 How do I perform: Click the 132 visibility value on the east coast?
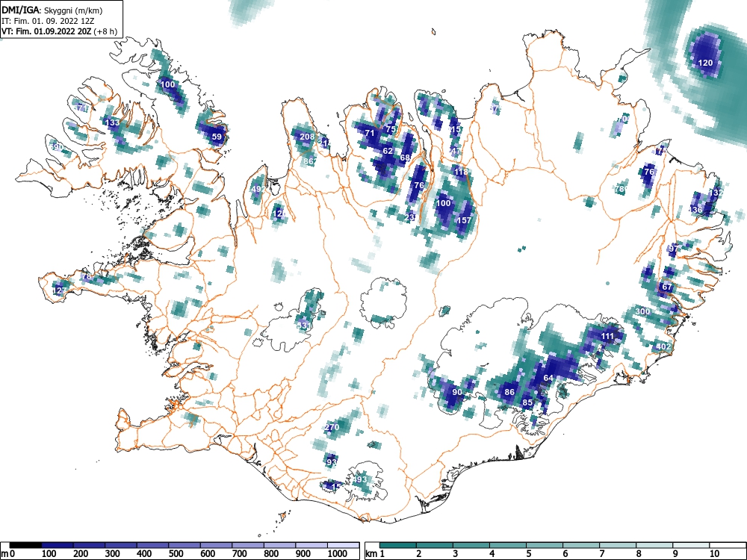tap(716, 193)
